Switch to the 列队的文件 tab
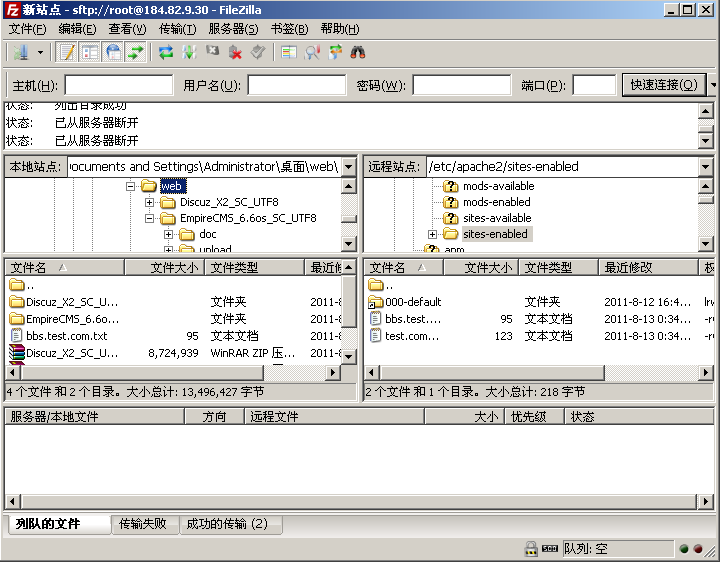This screenshot has height=562, width=720. point(59,524)
